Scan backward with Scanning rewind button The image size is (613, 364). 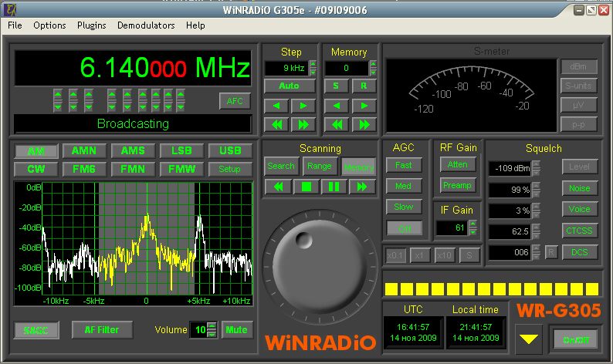point(278,187)
